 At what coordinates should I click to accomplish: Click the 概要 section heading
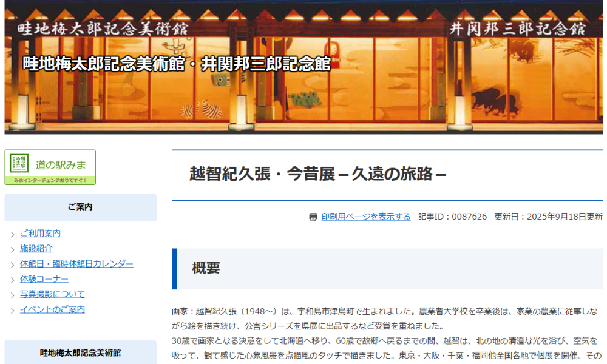tap(206, 268)
